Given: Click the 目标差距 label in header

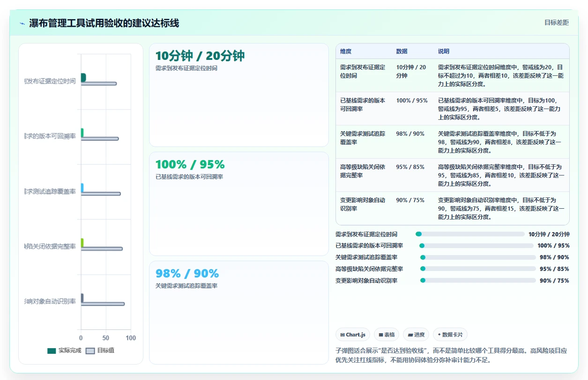Looking at the screenshot, I should pyautogui.click(x=557, y=22).
